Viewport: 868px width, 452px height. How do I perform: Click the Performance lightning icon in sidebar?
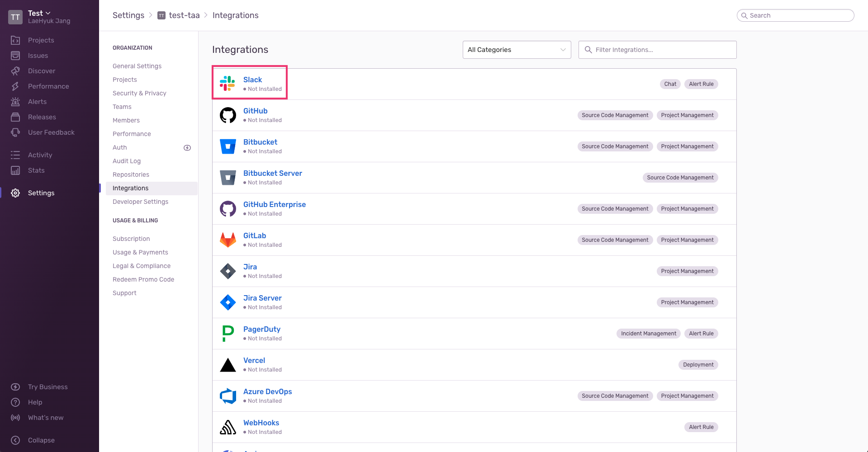pos(15,86)
